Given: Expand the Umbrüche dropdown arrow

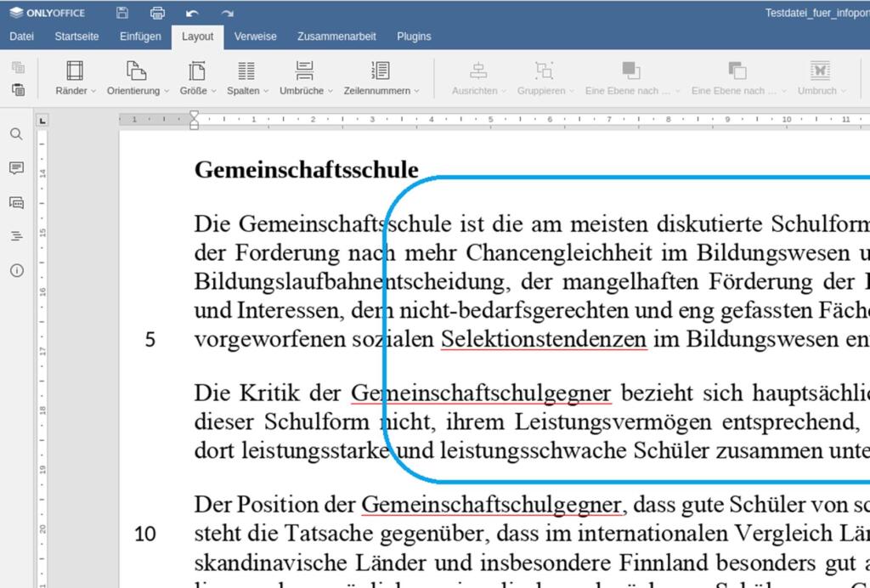Looking at the screenshot, I should point(330,91).
